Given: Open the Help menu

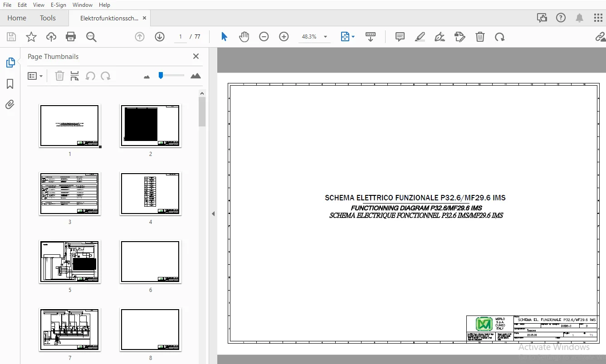Looking at the screenshot, I should [x=104, y=5].
